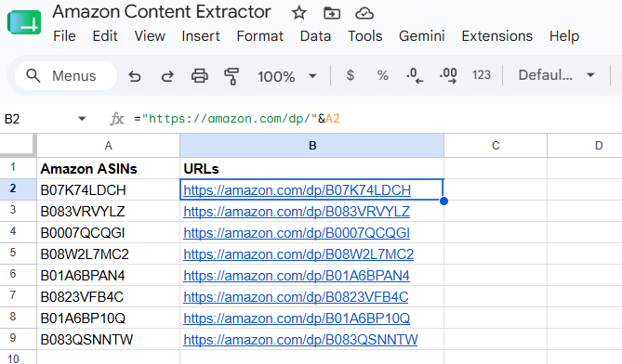Open the Edit menu
The height and width of the screenshot is (364, 622).
[x=105, y=36]
